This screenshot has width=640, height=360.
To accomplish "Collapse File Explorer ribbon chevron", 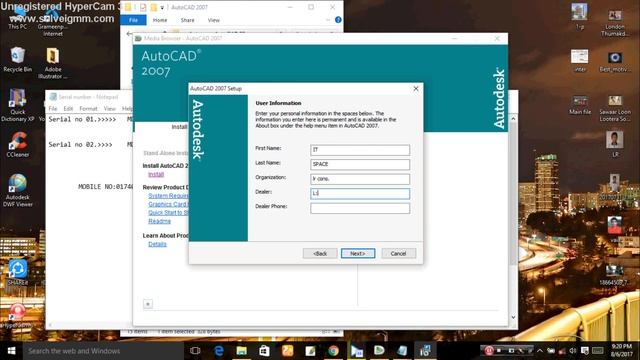I will pyautogui.click(x=328, y=20).
